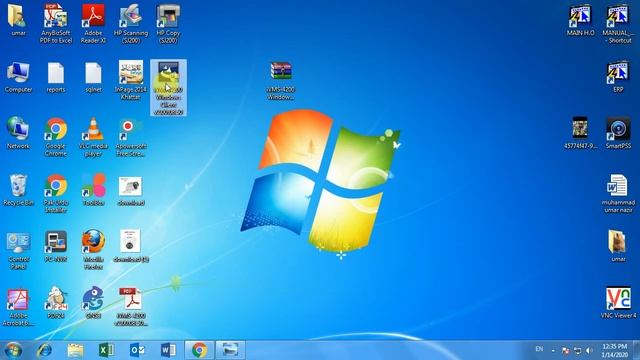The image size is (640, 360).
Task: Open the Recycle Bin
Action: tap(18, 190)
